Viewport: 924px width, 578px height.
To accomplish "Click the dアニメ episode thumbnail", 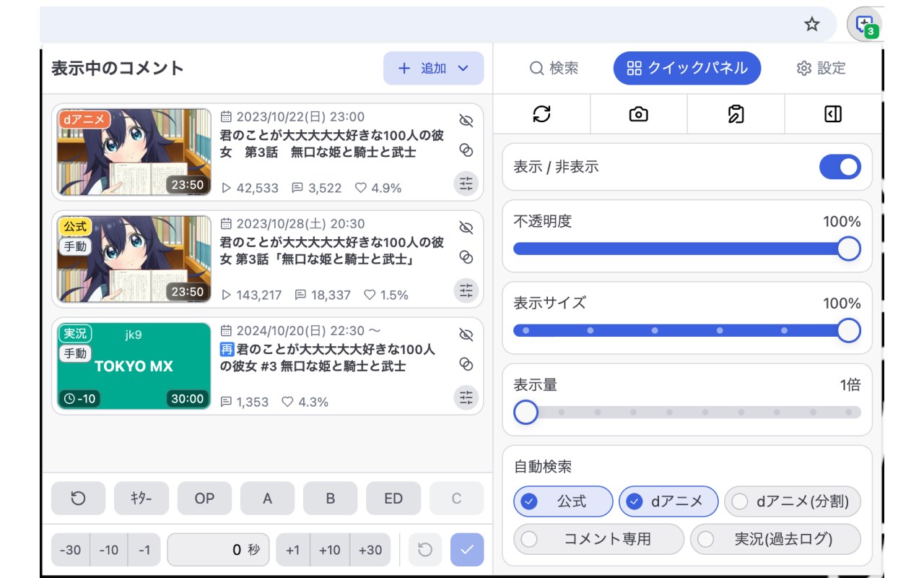I will 134,152.
